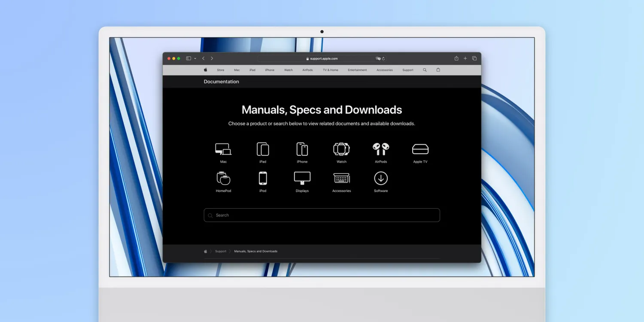The width and height of the screenshot is (644, 322).
Task: Choose the Displays product icon
Action: tap(302, 178)
